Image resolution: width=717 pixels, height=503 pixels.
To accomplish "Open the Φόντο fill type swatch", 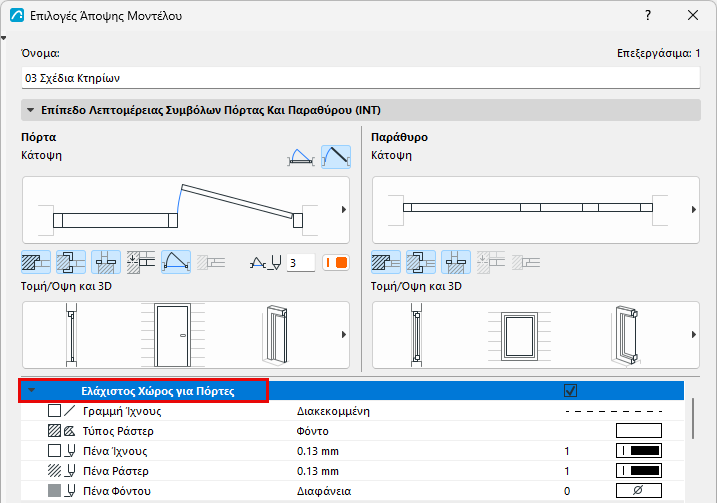I will (x=639, y=431).
